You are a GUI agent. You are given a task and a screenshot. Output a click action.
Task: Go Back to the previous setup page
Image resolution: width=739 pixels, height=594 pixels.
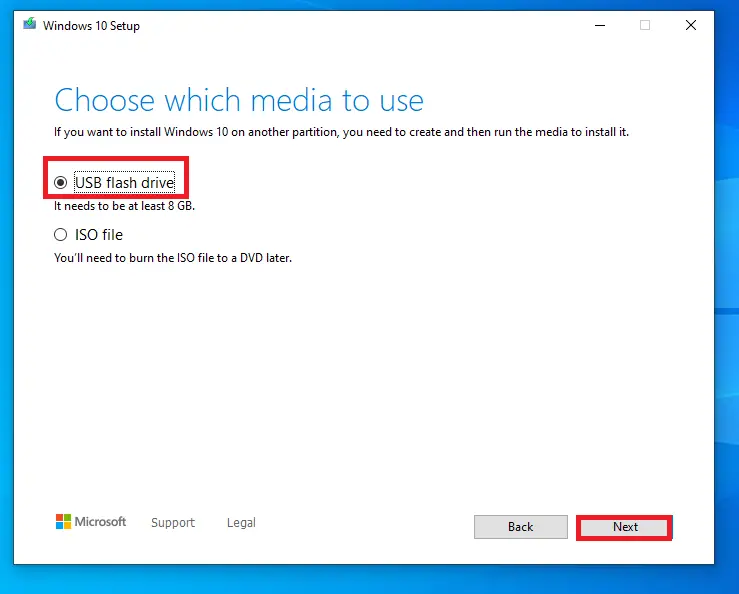[x=521, y=527]
